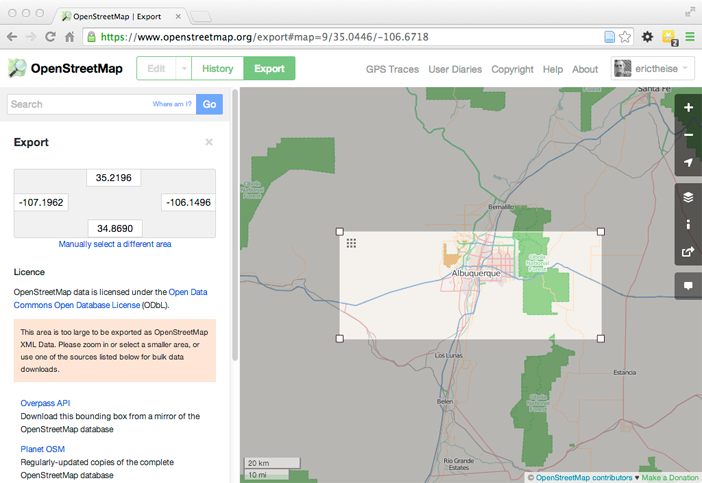The image size is (702, 483).
Task: Close the Export side panel
Action: pos(209,142)
